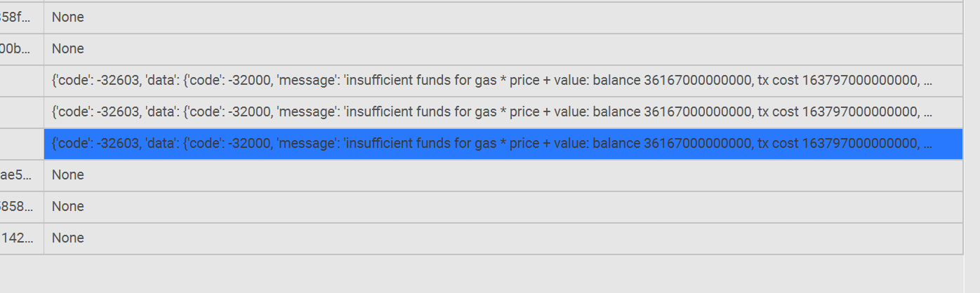
Task: Click the empty left cell of the highlighted row
Action: pyautogui.click(x=21, y=144)
